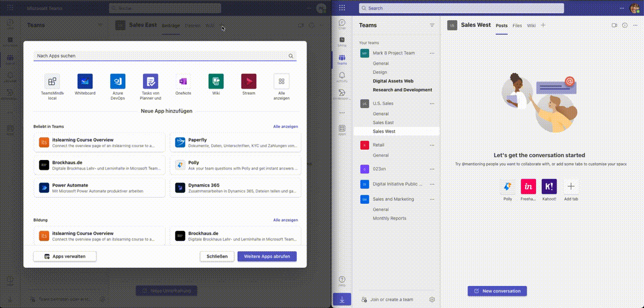Image resolution: width=644 pixels, height=308 pixels.
Task: Switch to the Files tab
Action: point(517,26)
